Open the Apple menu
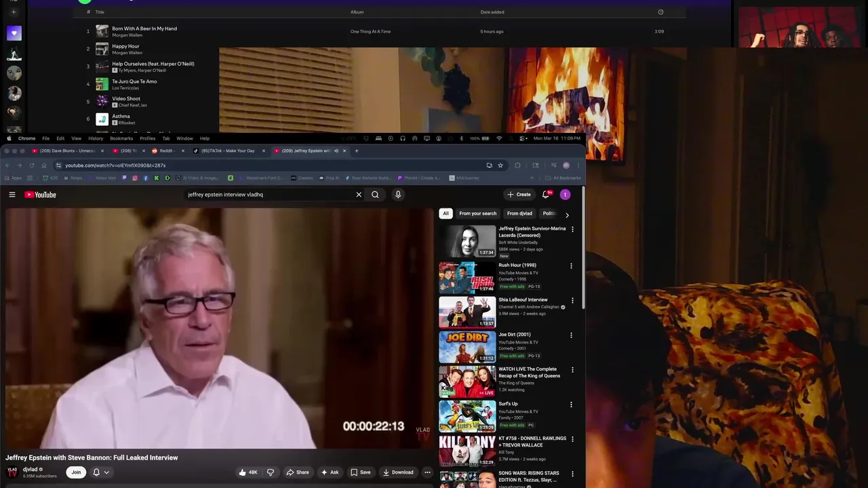This screenshot has width=868, height=488. (x=9, y=138)
